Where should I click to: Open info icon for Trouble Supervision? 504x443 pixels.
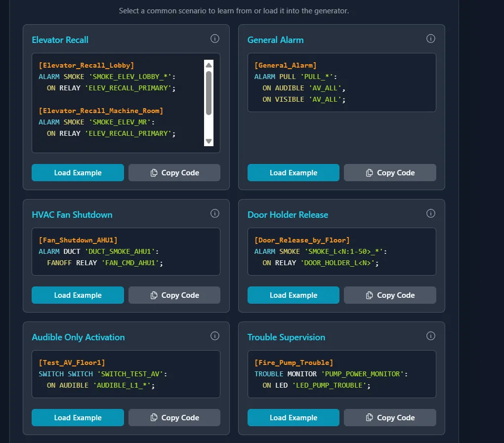[x=430, y=336]
